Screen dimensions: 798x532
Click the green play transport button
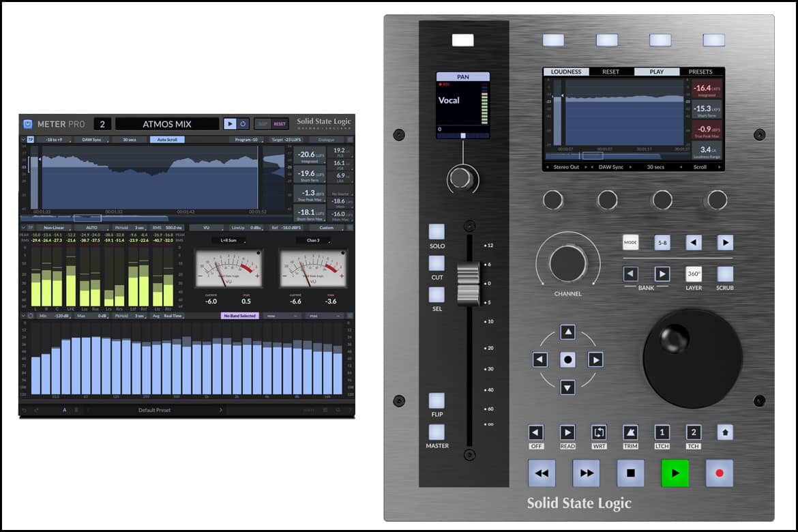675,473
